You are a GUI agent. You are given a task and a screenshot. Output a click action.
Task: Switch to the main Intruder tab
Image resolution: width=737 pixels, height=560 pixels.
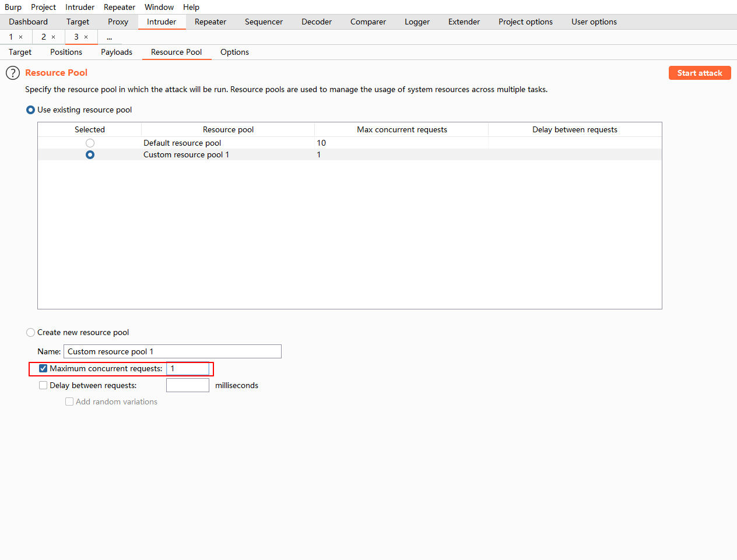point(162,22)
